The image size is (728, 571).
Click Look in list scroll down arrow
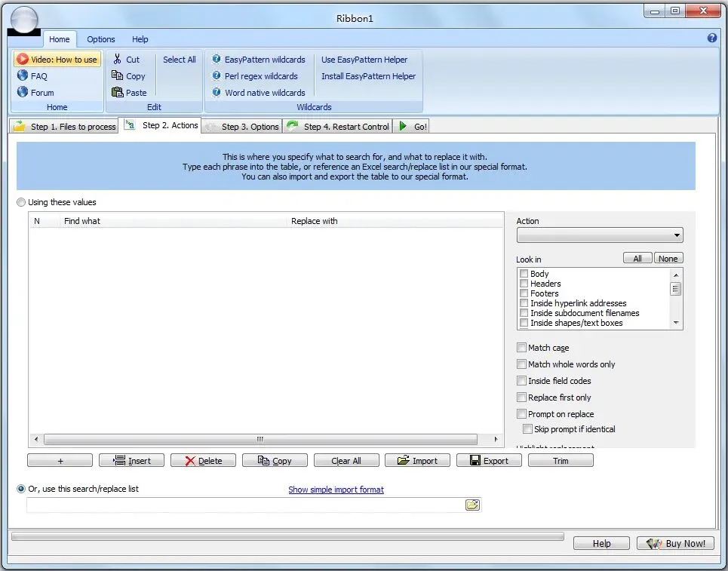click(x=676, y=323)
